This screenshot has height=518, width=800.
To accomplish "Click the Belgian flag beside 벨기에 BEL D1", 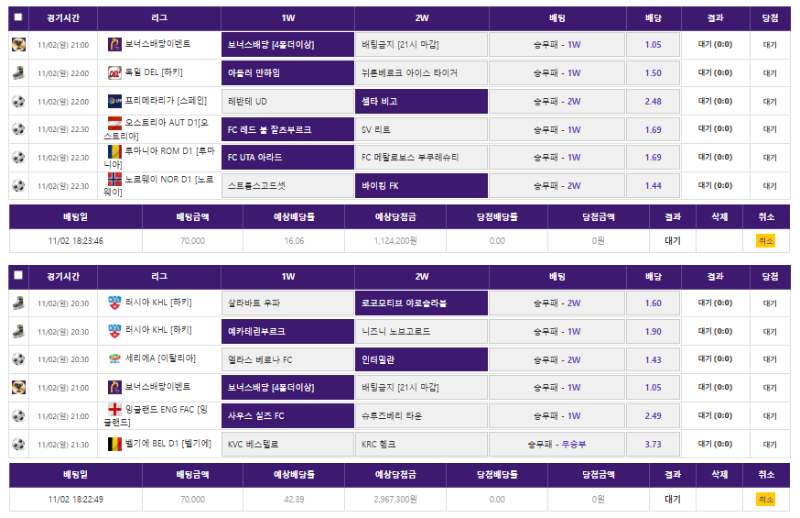I will pyautogui.click(x=115, y=443).
